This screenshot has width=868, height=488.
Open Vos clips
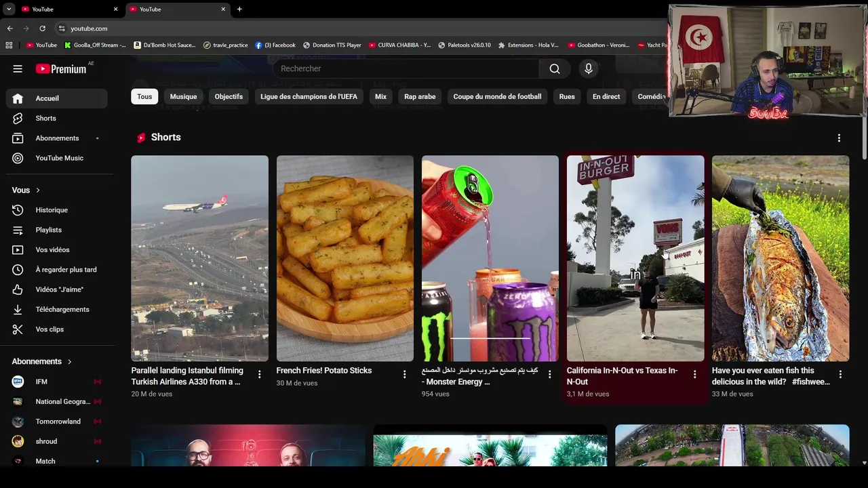click(57, 329)
